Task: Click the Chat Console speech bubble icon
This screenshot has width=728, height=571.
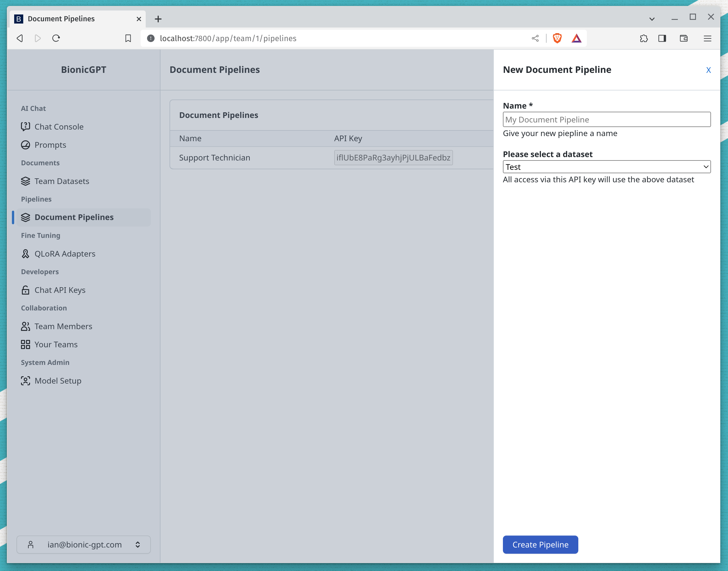Action: coord(26,127)
